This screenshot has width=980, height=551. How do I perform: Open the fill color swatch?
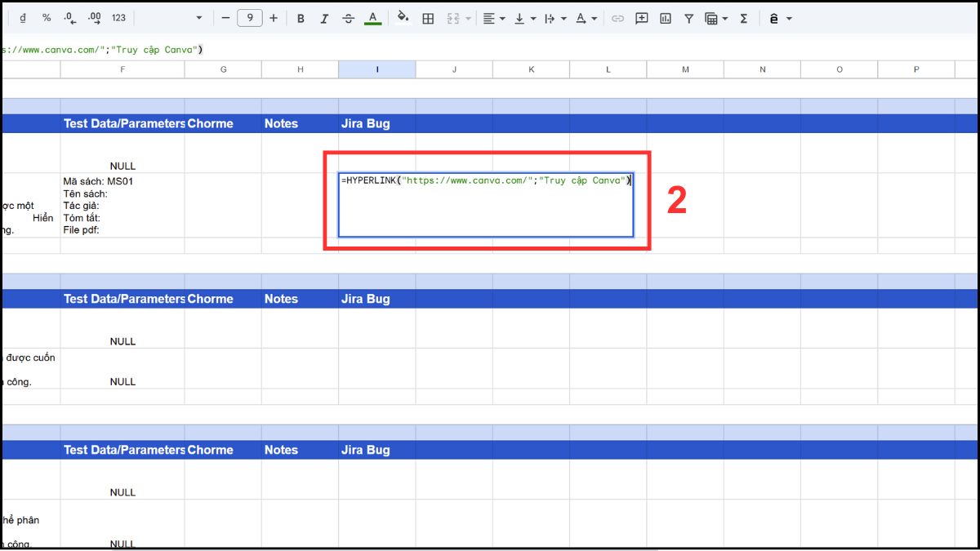click(x=403, y=17)
